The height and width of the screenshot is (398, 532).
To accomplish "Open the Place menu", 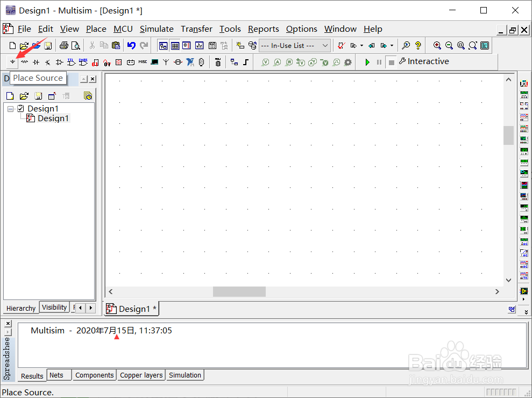I will coord(96,29).
